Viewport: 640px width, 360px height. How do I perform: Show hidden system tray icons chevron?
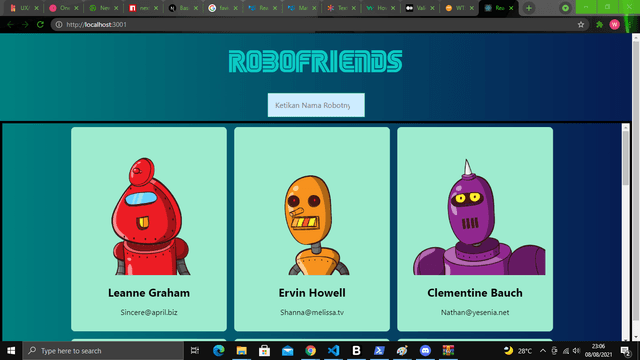point(542,351)
